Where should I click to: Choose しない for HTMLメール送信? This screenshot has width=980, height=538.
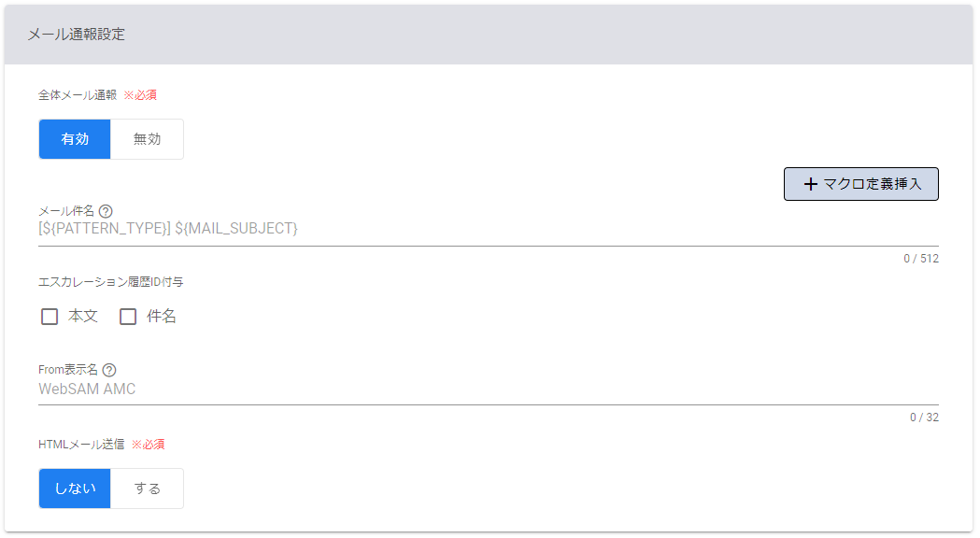click(x=75, y=488)
